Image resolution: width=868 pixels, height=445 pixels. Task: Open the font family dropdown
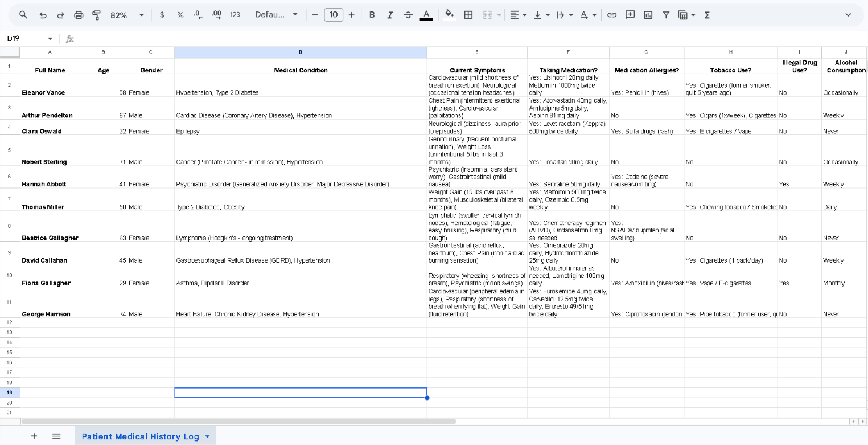point(276,15)
